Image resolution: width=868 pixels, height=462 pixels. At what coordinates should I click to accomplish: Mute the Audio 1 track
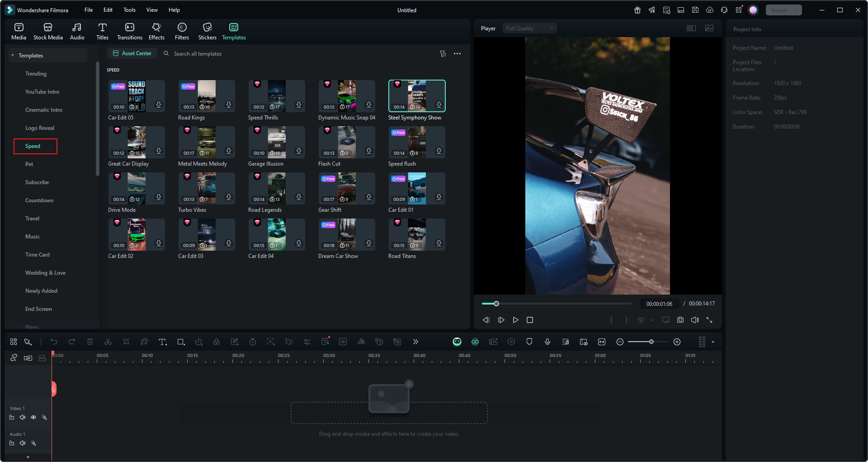[x=23, y=443]
